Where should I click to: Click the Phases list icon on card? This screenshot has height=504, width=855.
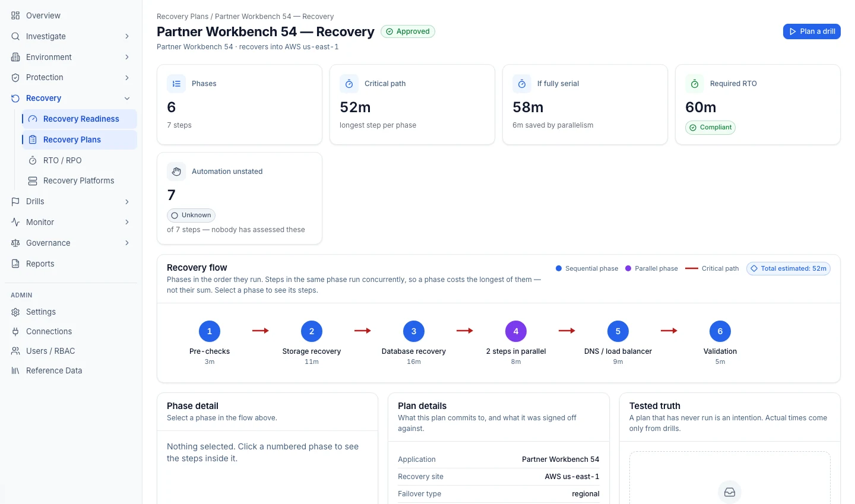pyautogui.click(x=176, y=84)
